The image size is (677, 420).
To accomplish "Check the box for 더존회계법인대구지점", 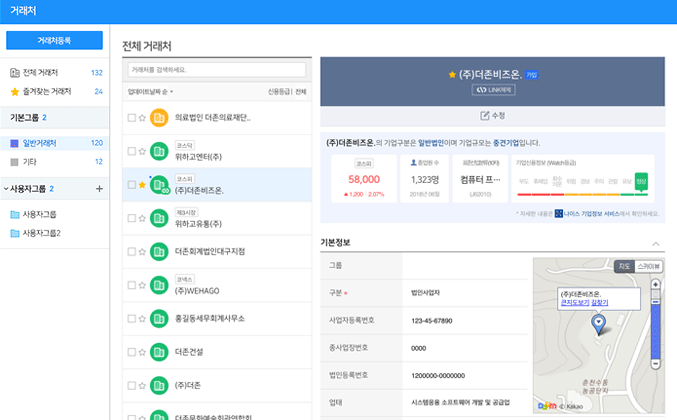I will click(x=132, y=252).
